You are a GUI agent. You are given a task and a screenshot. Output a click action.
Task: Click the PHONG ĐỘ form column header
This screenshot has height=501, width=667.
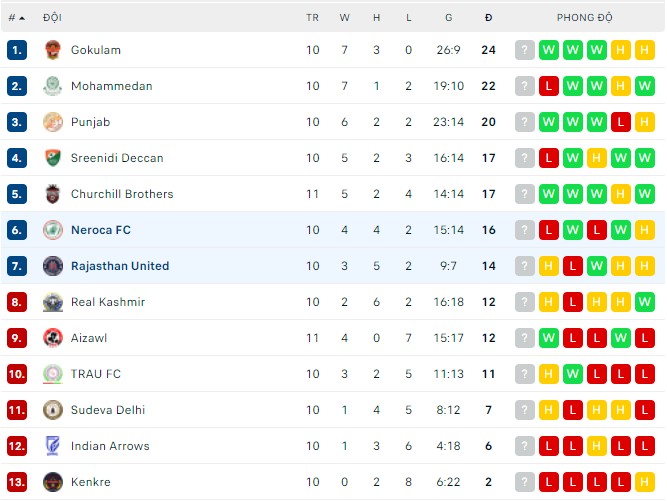[585, 18]
